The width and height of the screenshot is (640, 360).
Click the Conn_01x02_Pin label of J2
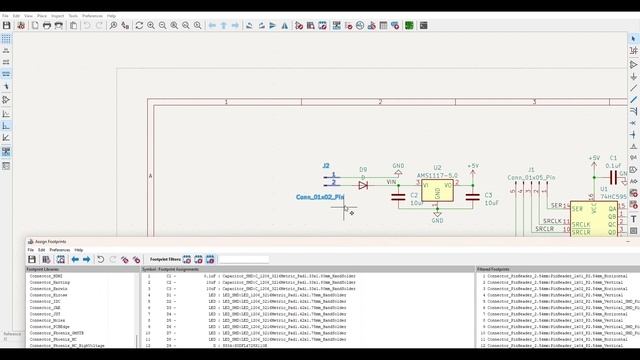tap(320, 197)
